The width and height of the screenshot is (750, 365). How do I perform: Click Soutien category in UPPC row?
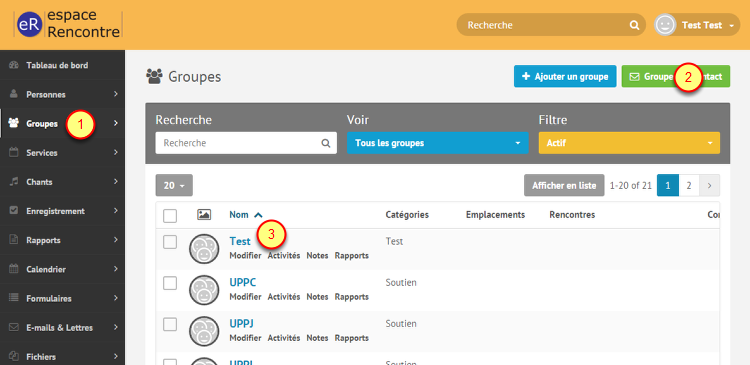(x=401, y=283)
